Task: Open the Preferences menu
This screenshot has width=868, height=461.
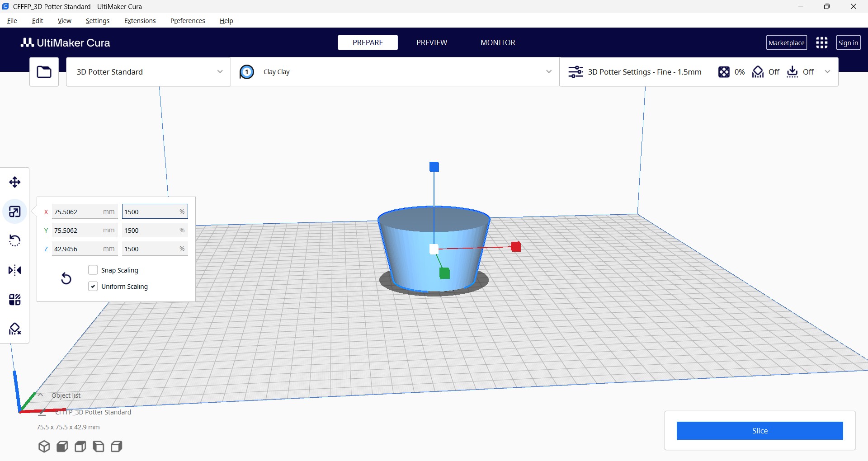Action: (188, 21)
